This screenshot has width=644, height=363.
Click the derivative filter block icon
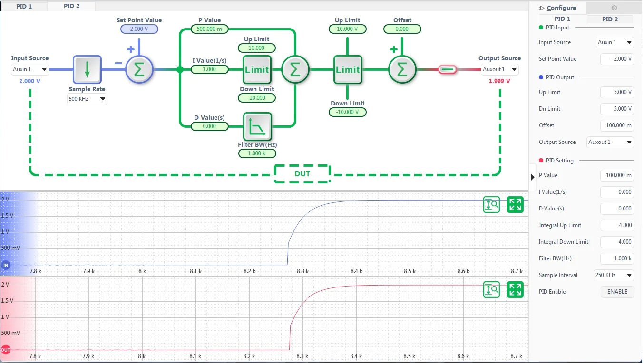(x=257, y=126)
